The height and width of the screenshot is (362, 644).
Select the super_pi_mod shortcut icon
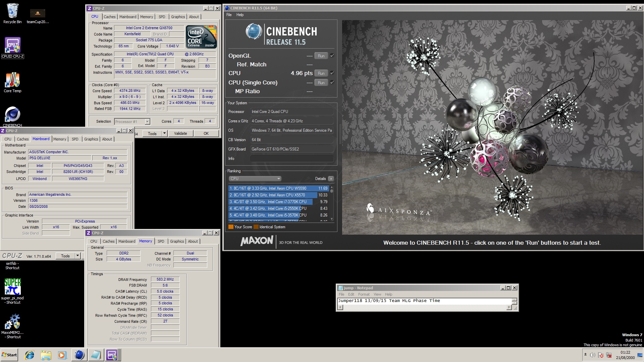tap(12, 291)
